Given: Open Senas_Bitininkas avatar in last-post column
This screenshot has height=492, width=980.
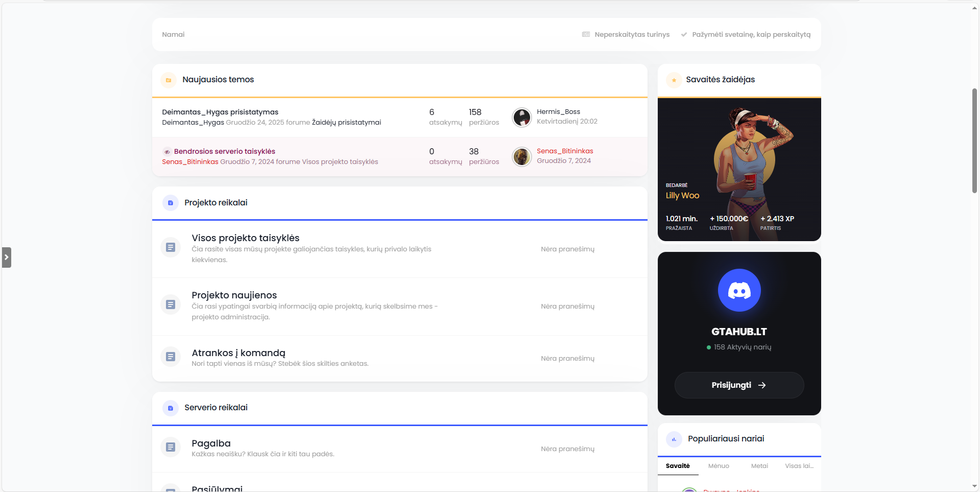Looking at the screenshot, I should [x=522, y=157].
